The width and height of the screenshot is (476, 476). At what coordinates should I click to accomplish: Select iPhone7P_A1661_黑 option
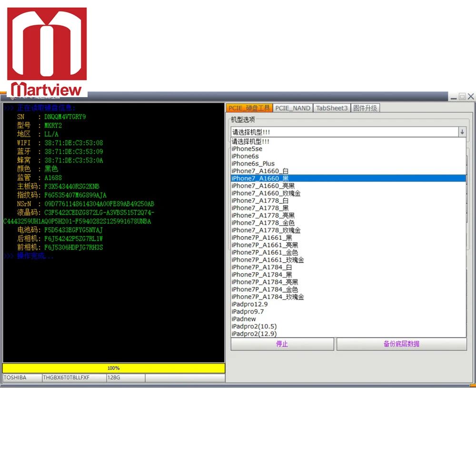(x=348, y=238)
